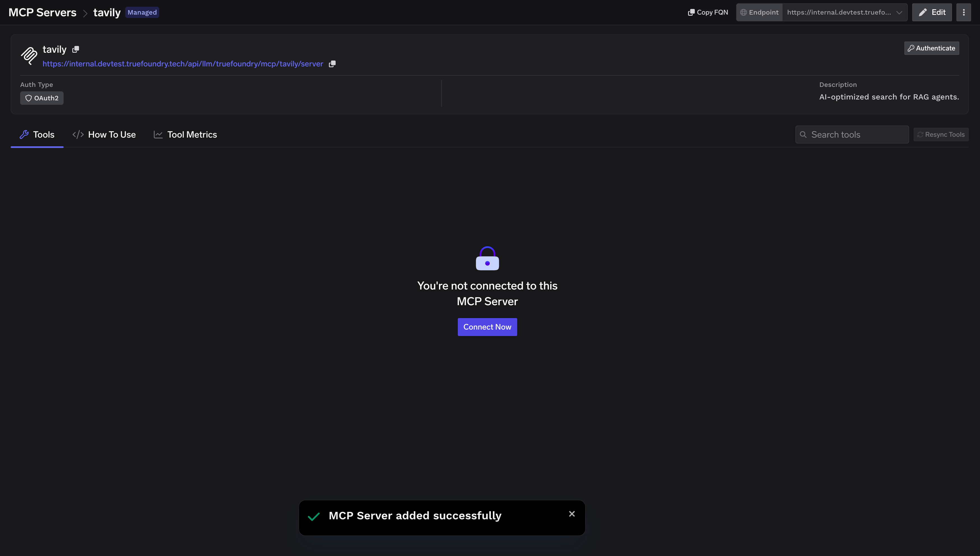Click the tavily logo icon
Screen dimensions: 980x556
[29, 56]
